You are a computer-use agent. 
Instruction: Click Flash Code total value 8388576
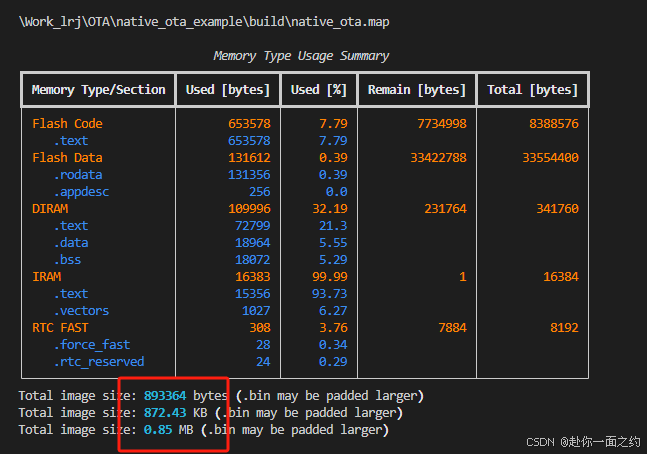point(554,123)
